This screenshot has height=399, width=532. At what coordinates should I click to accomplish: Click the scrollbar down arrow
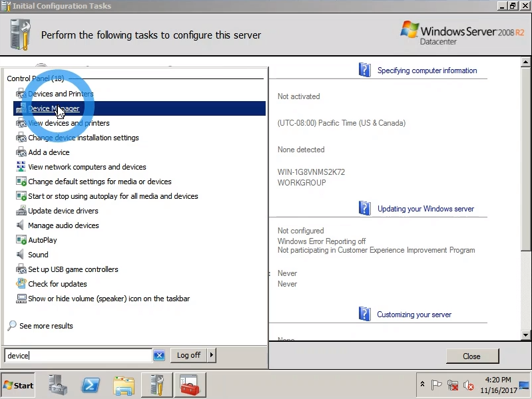[525, 335]
